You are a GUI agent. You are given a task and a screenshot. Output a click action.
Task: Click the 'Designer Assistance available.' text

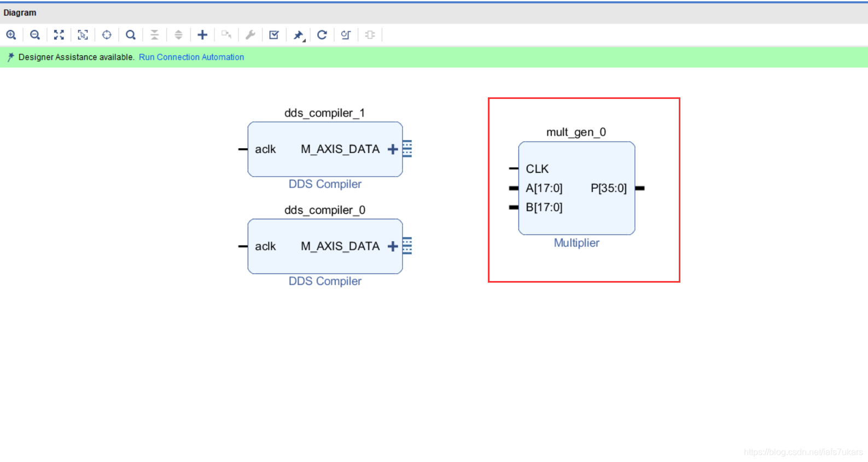point(77,57)
